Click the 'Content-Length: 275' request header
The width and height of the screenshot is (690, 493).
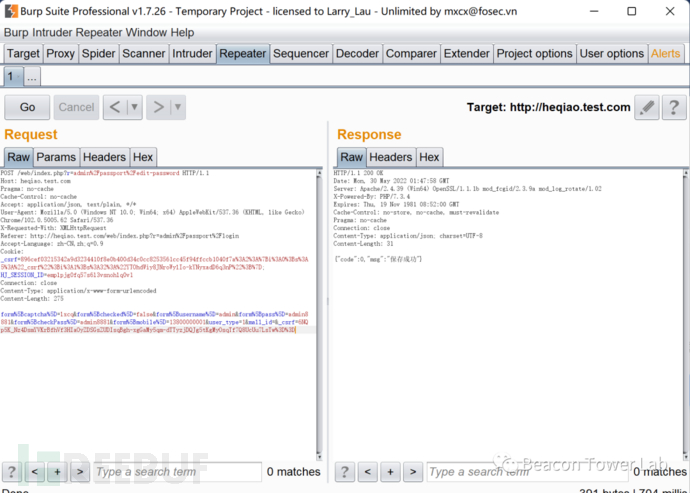point(32,299)
